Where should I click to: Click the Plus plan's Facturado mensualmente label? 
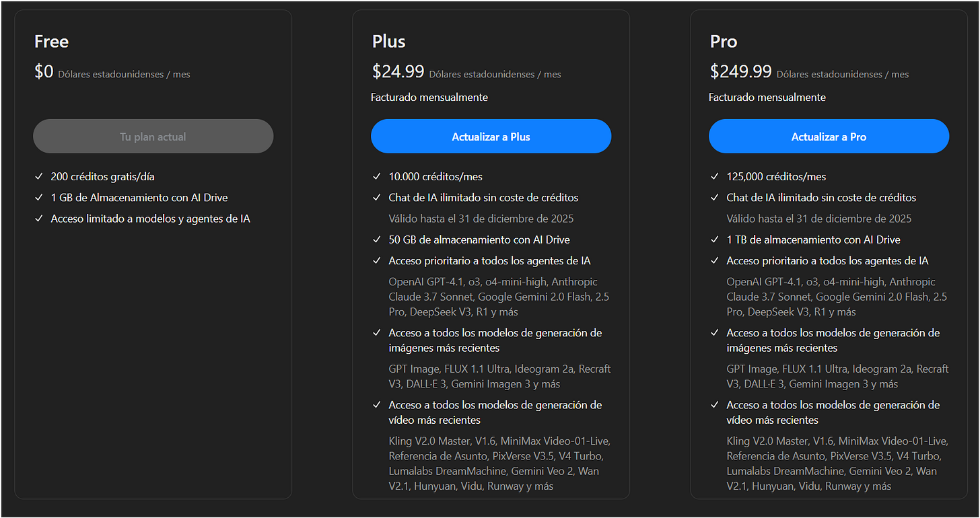(429, 98)
